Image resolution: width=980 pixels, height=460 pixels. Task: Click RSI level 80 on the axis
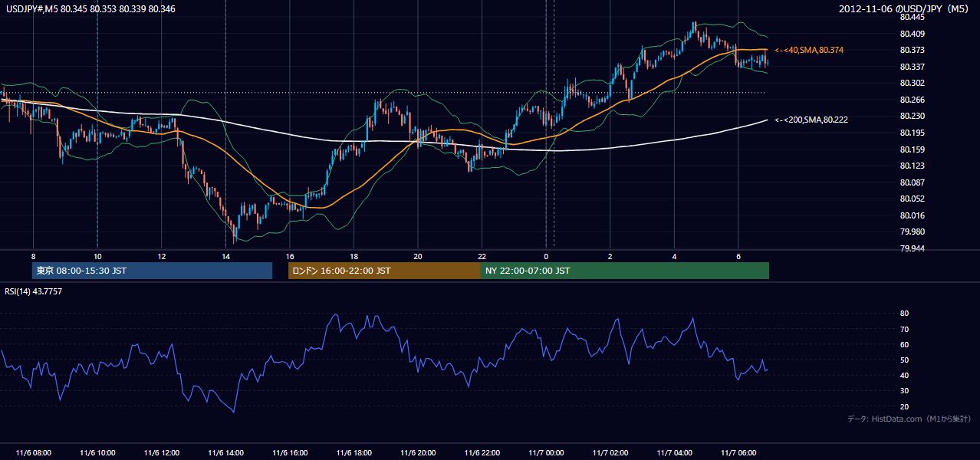tap(905, 314)
